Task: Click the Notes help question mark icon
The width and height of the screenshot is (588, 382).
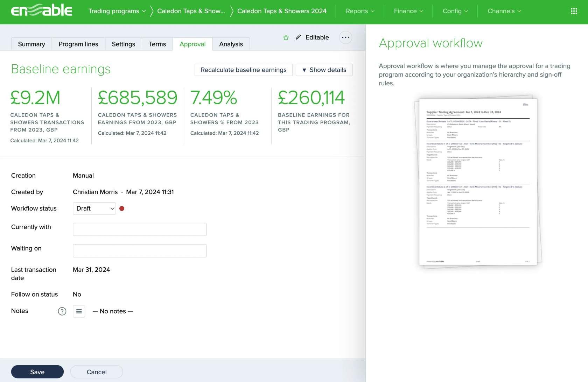Action: [x=62, y=311]
